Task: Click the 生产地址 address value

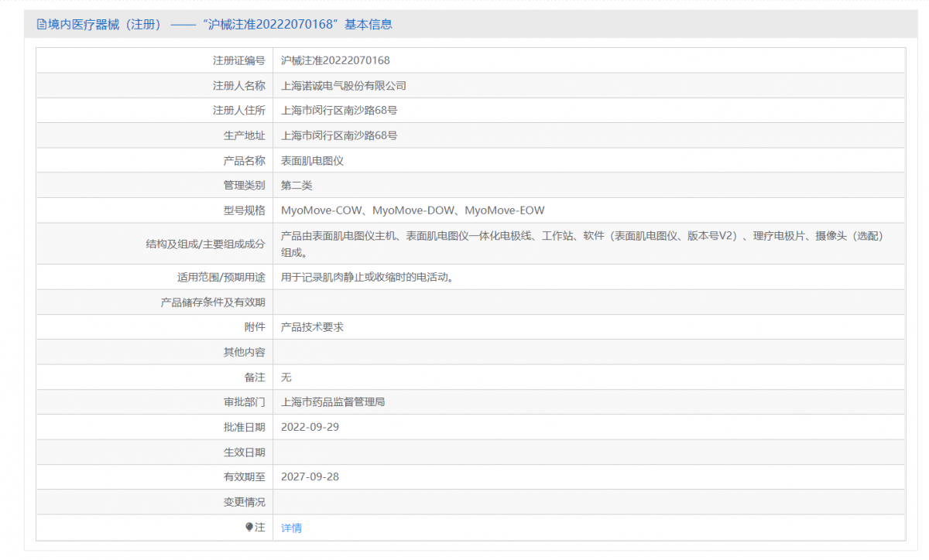Action: click(x=339, y=135)
